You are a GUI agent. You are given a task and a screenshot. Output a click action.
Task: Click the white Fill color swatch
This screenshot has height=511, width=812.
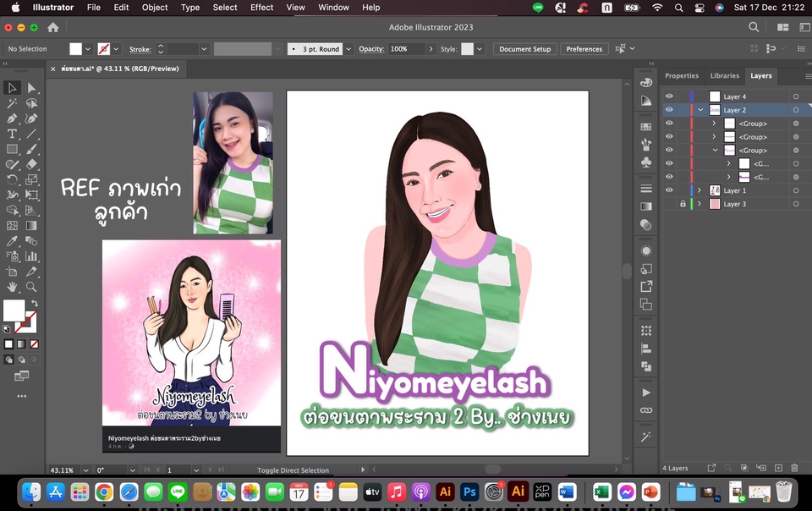click(x=14, y=310)
